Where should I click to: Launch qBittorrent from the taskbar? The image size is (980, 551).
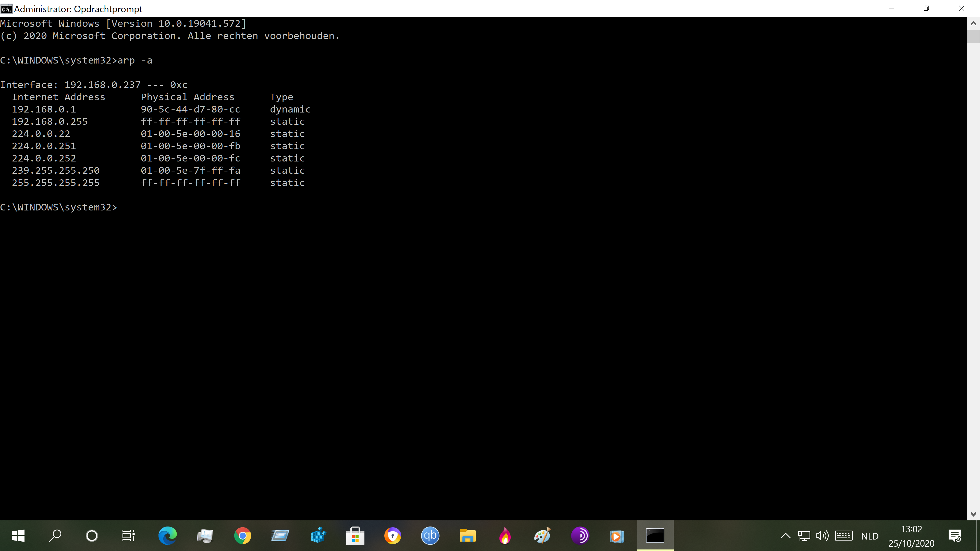tap(430, 536)
